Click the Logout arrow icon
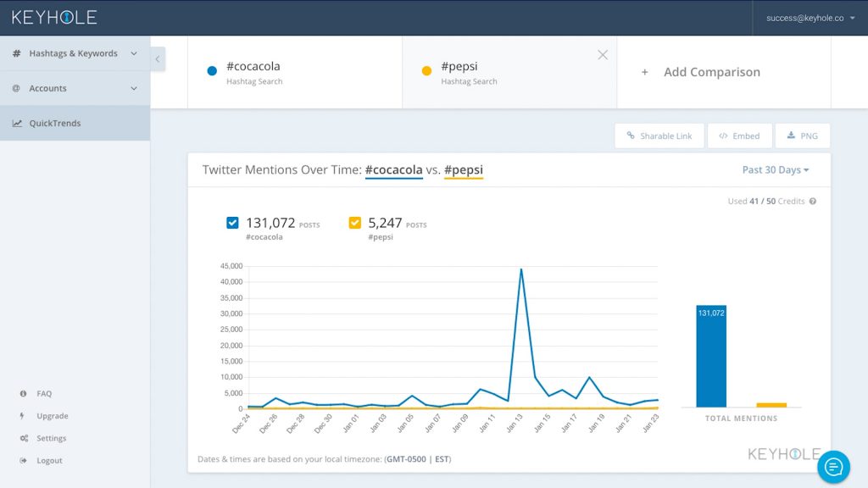 coord(23,460)
